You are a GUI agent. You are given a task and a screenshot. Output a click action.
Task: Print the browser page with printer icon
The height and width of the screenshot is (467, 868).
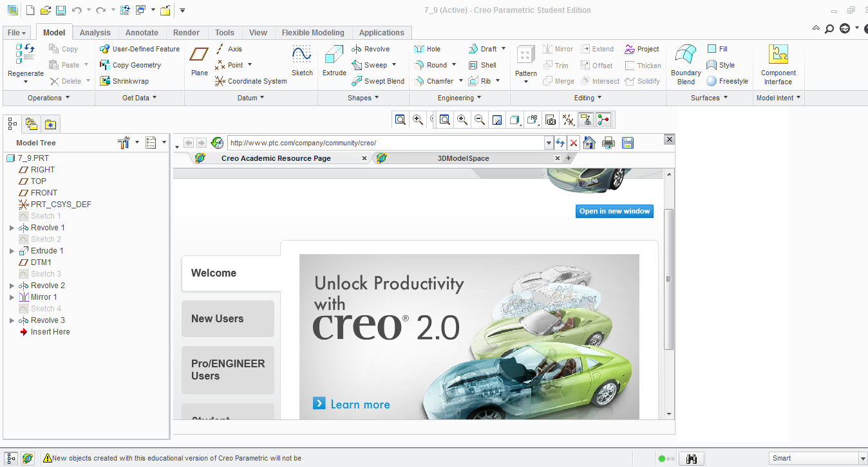coord(609,143)
